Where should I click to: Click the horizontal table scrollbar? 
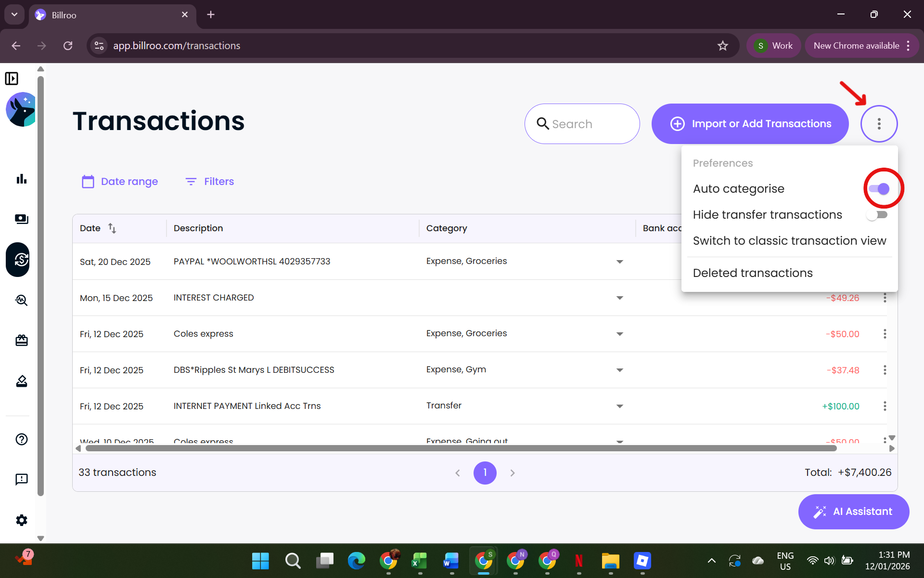click(461, 448)
